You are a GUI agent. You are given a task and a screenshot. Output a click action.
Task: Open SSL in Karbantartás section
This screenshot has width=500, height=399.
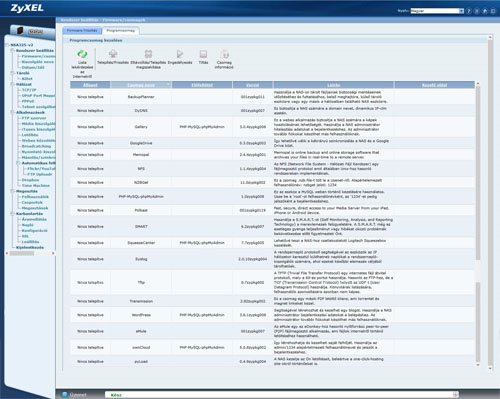point(25,236)
